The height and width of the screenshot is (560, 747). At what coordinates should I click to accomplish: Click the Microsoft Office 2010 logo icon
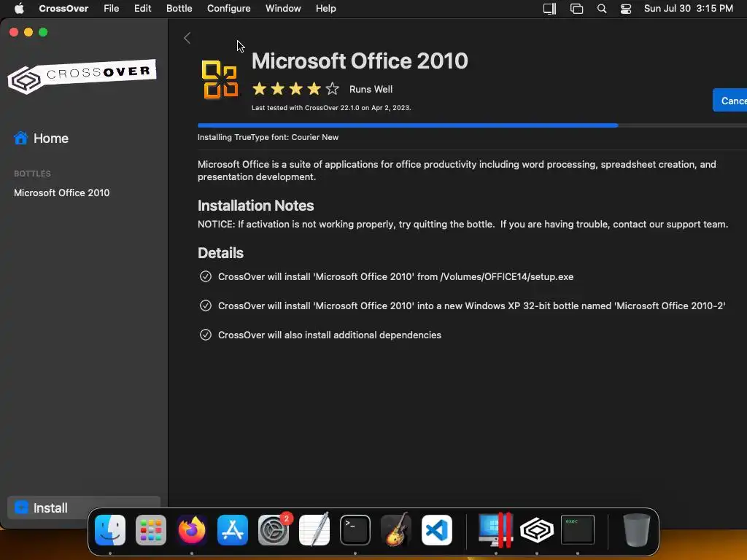coord(220,79)
